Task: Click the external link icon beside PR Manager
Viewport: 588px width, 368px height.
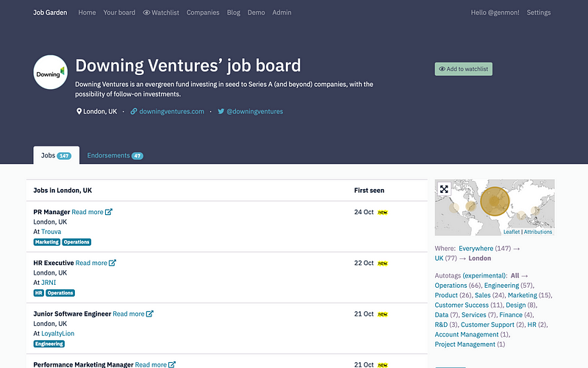Action: [x=109, y=212]
